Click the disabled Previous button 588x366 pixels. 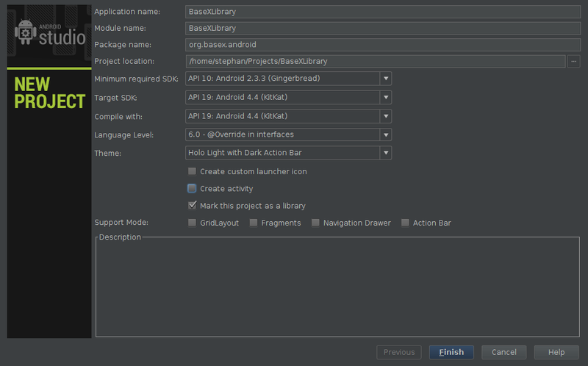pyautogui.click(x=399, y=352)
